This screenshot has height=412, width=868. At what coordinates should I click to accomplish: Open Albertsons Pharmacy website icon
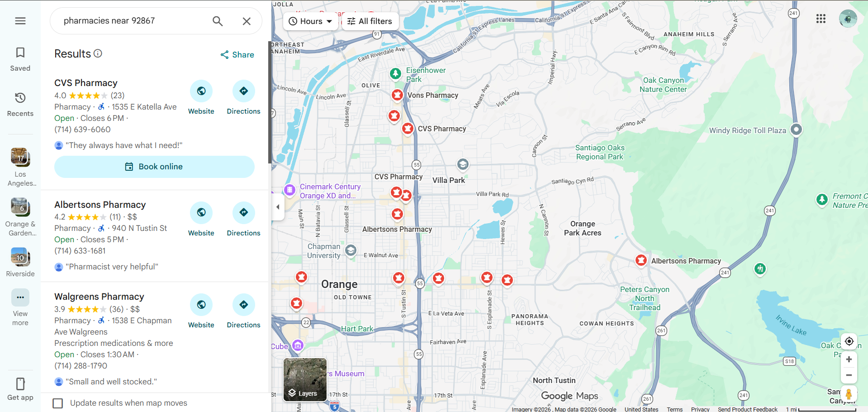click(x=201, y=212)
